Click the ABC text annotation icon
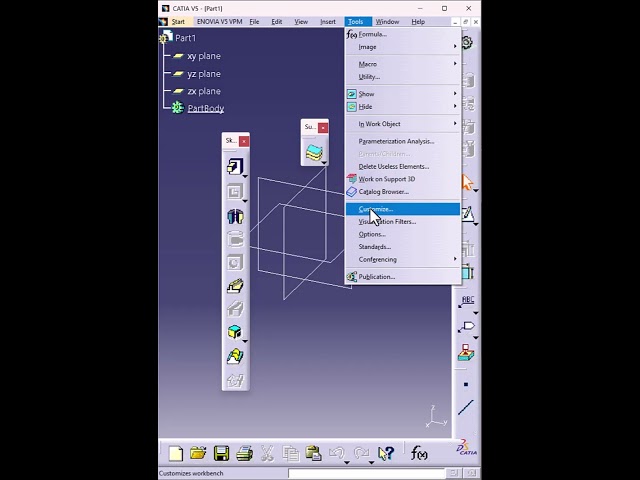 tap(466, 302)
